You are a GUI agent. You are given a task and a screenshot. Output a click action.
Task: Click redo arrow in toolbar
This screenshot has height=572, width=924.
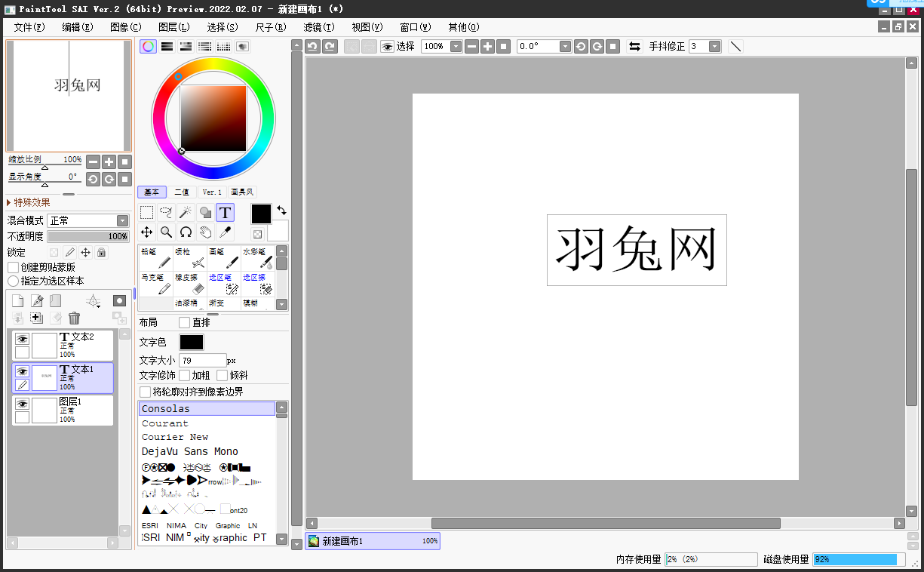[x=330, y=46]
